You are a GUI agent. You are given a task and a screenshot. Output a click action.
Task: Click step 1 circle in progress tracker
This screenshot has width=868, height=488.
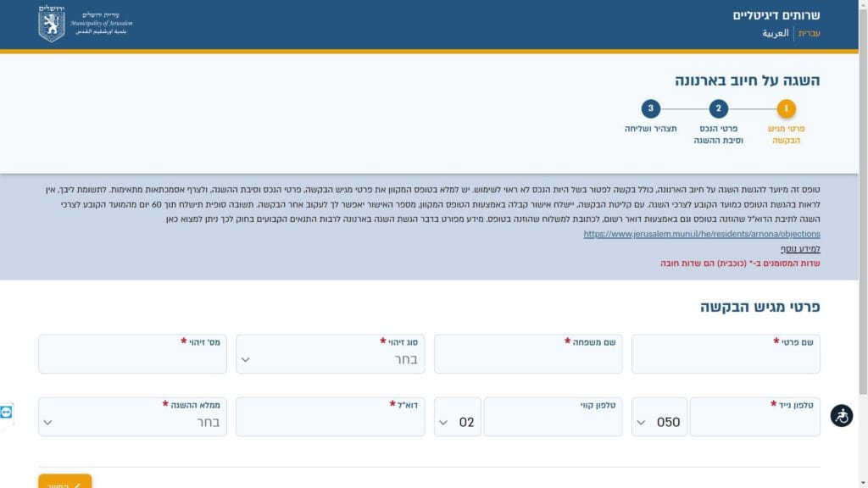point(787,108)
